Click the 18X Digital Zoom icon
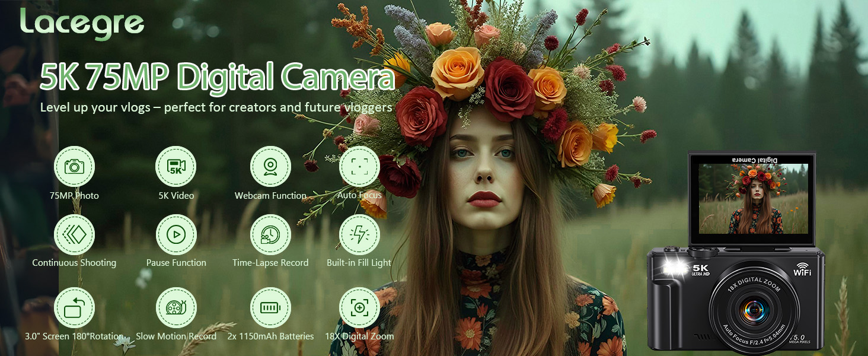Screen dimensions: 868x356 (x=359, y=307)
